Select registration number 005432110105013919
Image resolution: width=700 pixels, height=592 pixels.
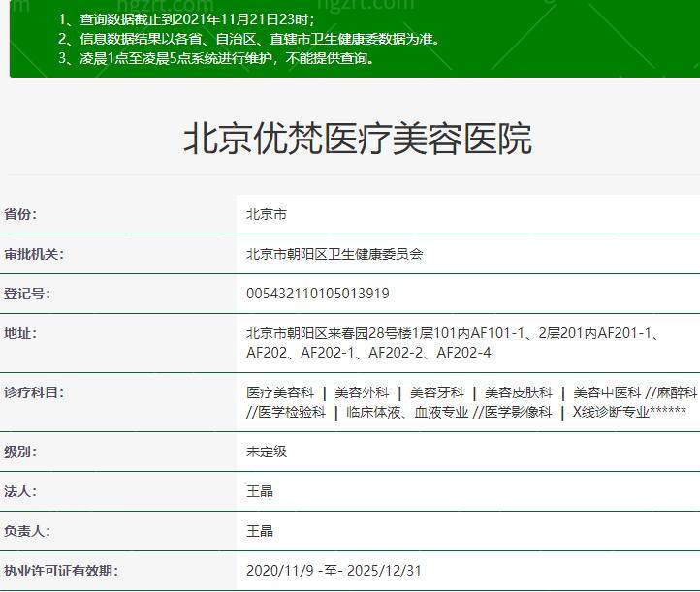pos(318,294)
